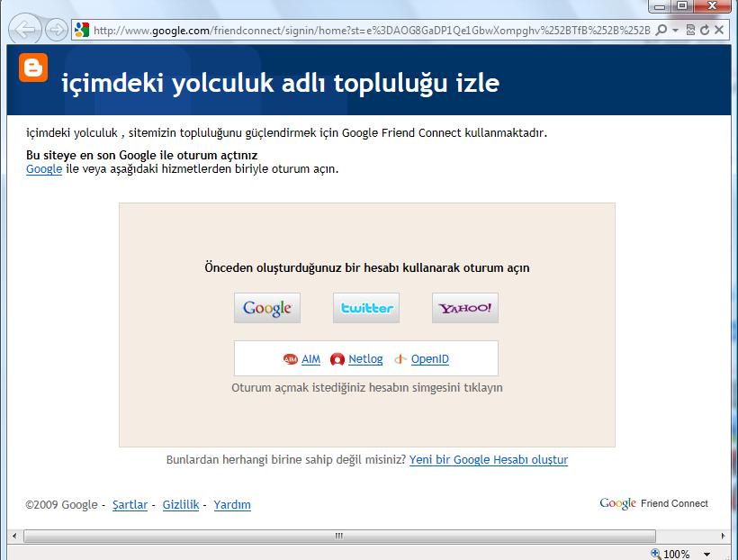Click the horizontal scrollbar right arrow
Screen dimensions: 738x560
tap(723, 536)
